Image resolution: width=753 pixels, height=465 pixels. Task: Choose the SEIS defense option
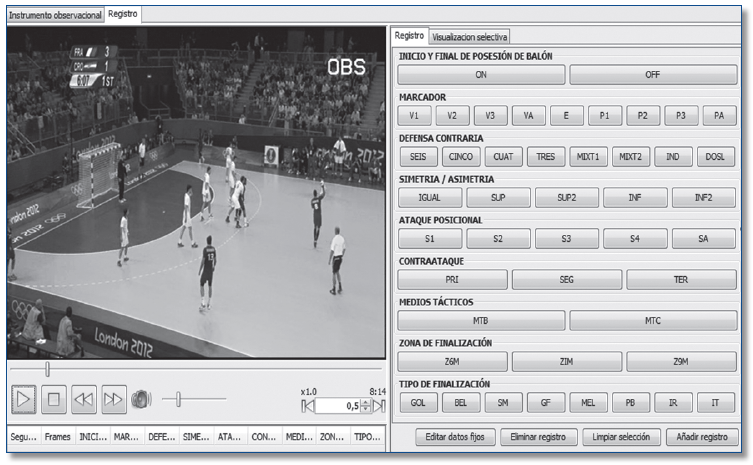417,157
